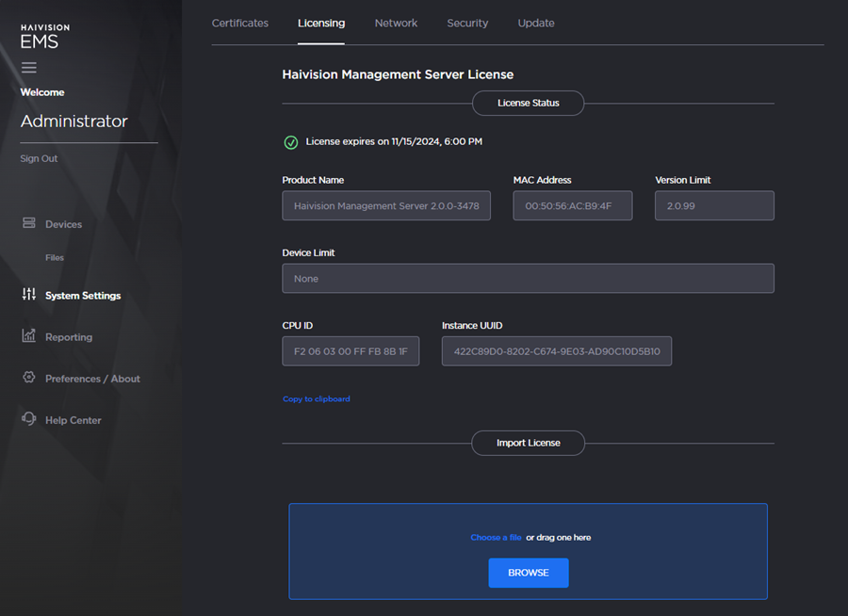The image size is (848, 616).
Task: Open the Network tab
Action: [x=396, y=23]
